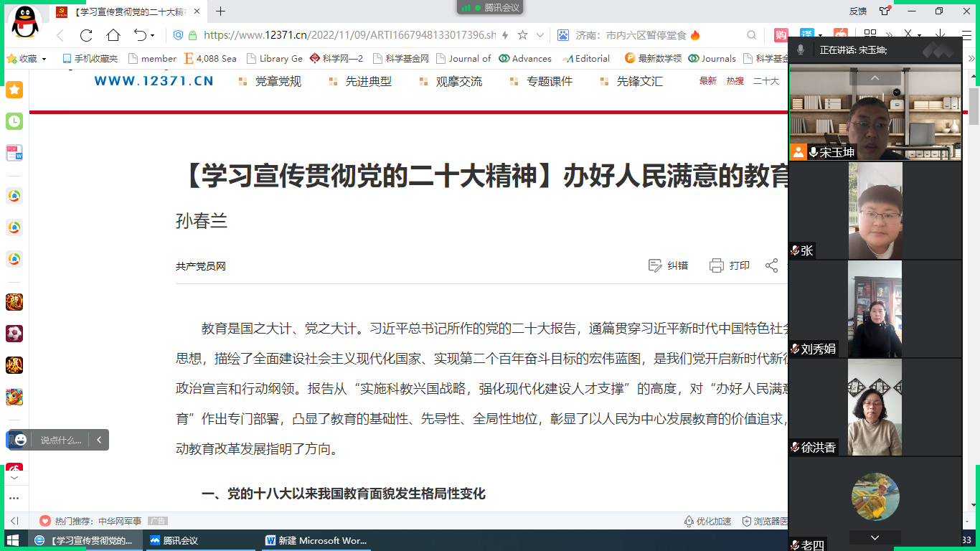
Task: Select the 党章党规 site menu item
Action: click(x=278, y=82)
